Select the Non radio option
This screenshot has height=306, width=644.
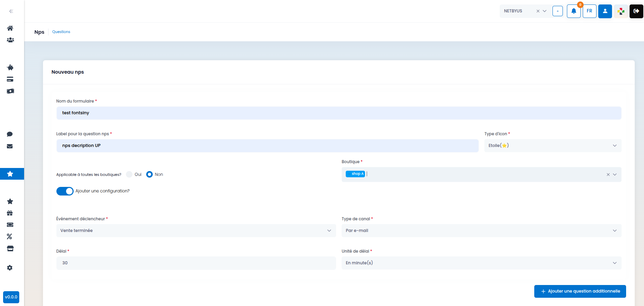pyautogui.click(x=149, y=175)
